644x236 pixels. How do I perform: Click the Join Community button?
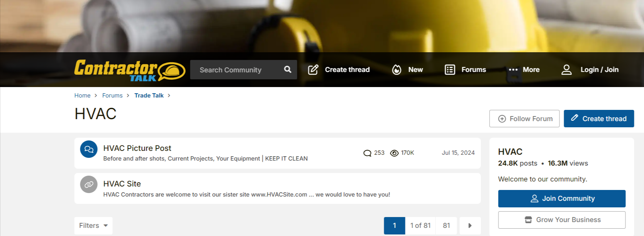click(562, 198)
